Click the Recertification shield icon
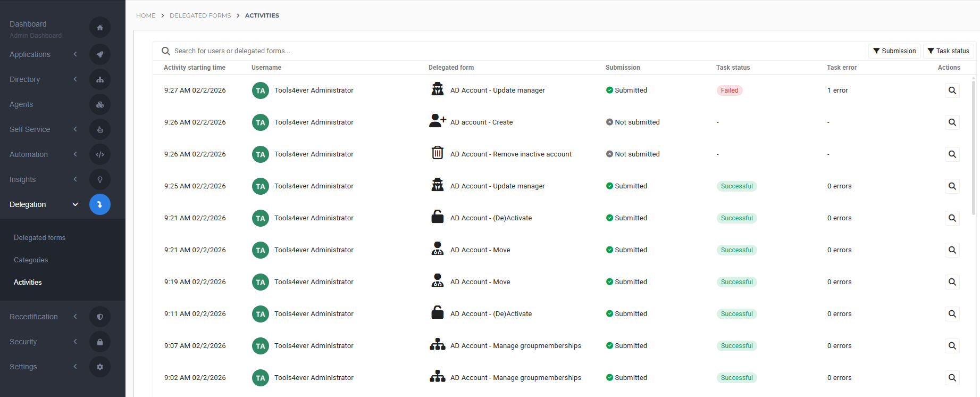Viewport: 980px width, 397px height. coord(100,317)
